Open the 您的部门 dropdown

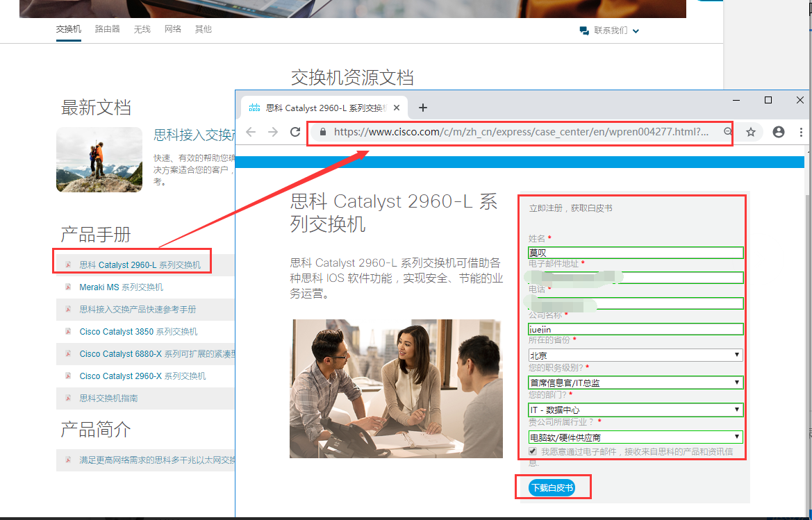(x=636, y=410)
